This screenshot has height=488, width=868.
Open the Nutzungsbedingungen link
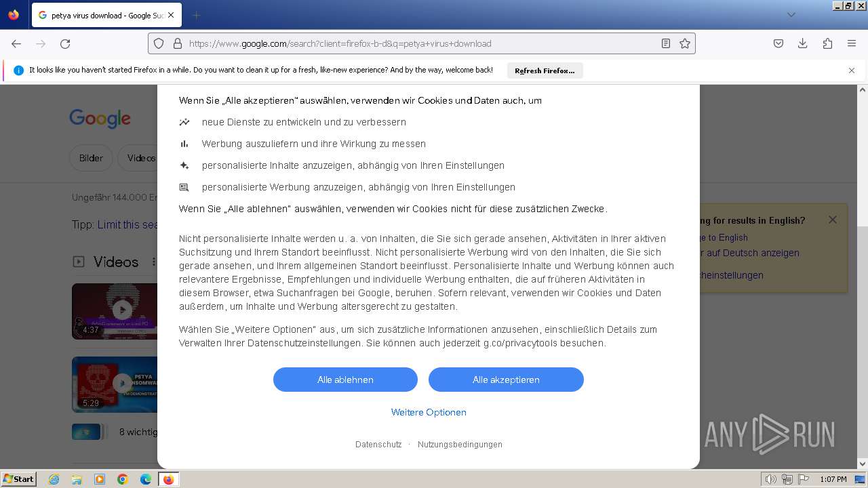click(x=460, y=445)
